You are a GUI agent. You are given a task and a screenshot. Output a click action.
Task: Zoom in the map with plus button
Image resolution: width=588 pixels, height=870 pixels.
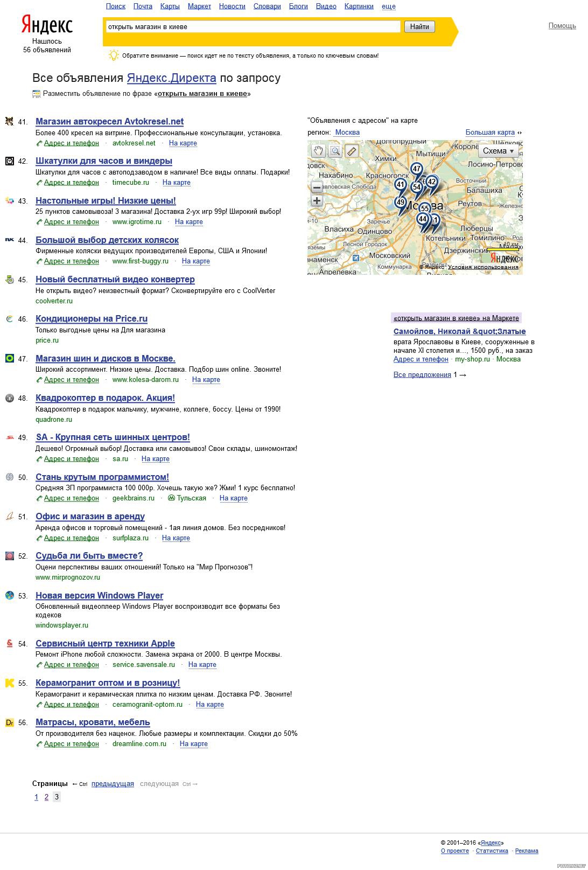(317, 201)
